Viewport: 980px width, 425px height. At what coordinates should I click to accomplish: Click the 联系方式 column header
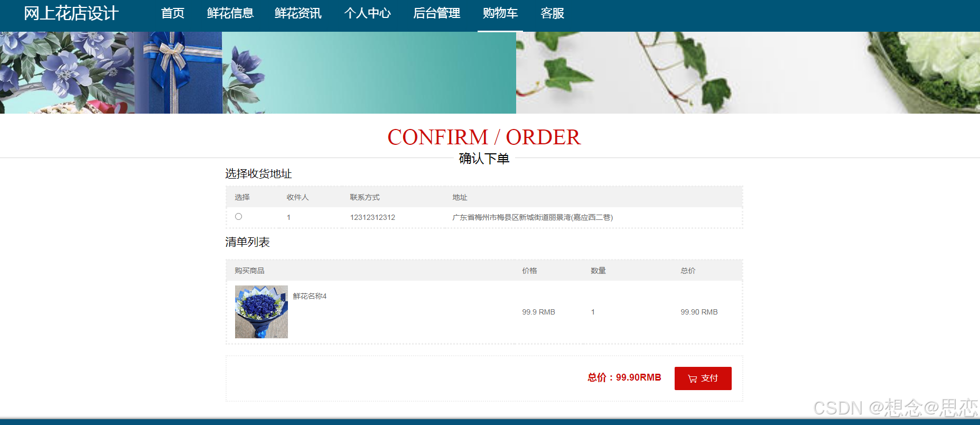pyautogui.click(x=365, y=197)
